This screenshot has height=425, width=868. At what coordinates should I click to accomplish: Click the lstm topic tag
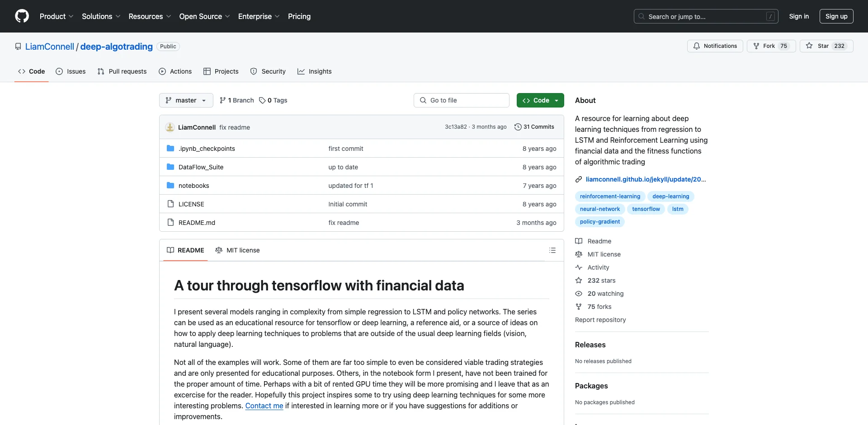pyautogui.click(x=678, y=209)
